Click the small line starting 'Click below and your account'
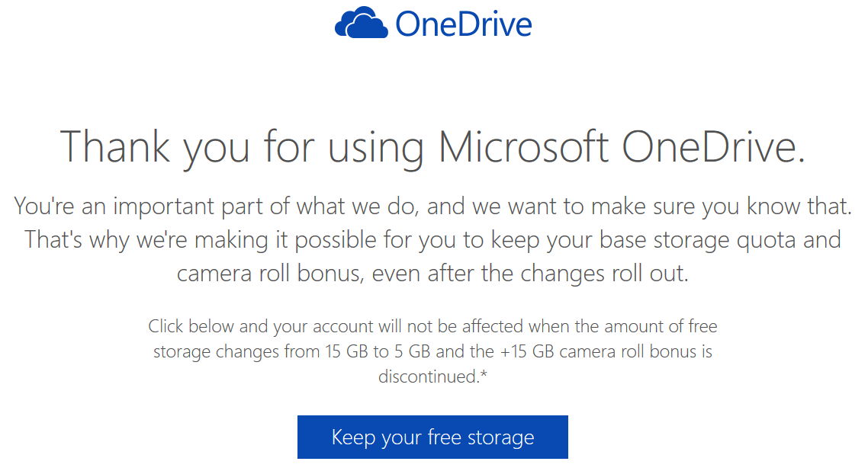This screenshot has height=471, width=868. 432,327
